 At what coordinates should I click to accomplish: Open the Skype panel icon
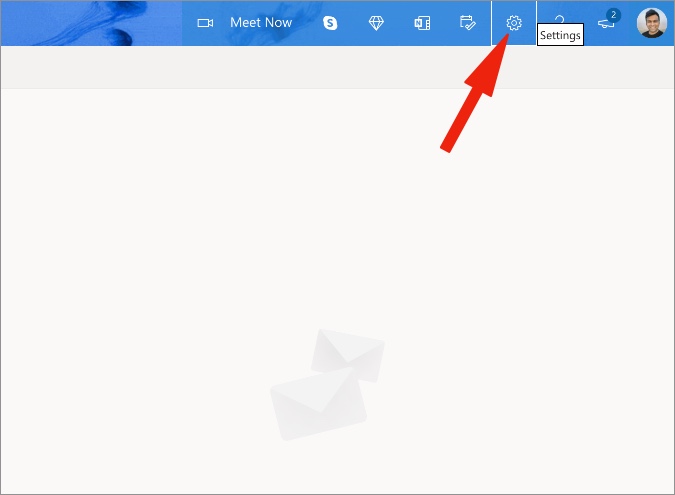330,23
